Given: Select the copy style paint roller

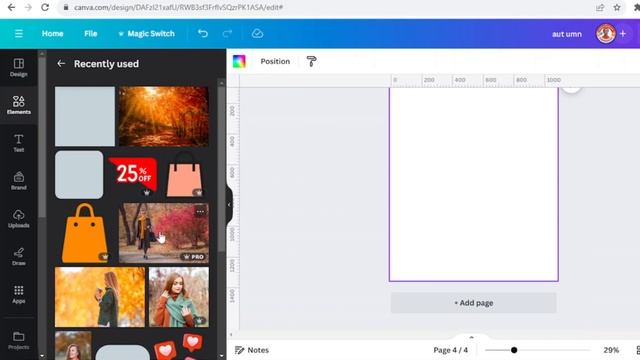Looking at the screenshot, I should click(x=311, y=61).
